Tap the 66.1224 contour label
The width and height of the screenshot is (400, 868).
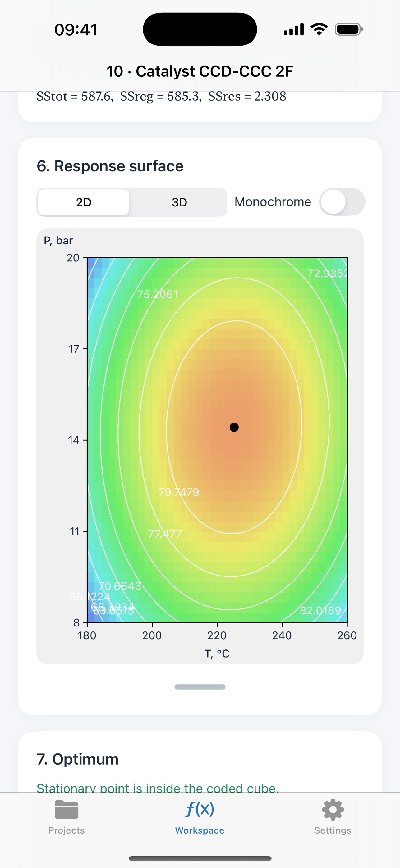tap(90, 597)
